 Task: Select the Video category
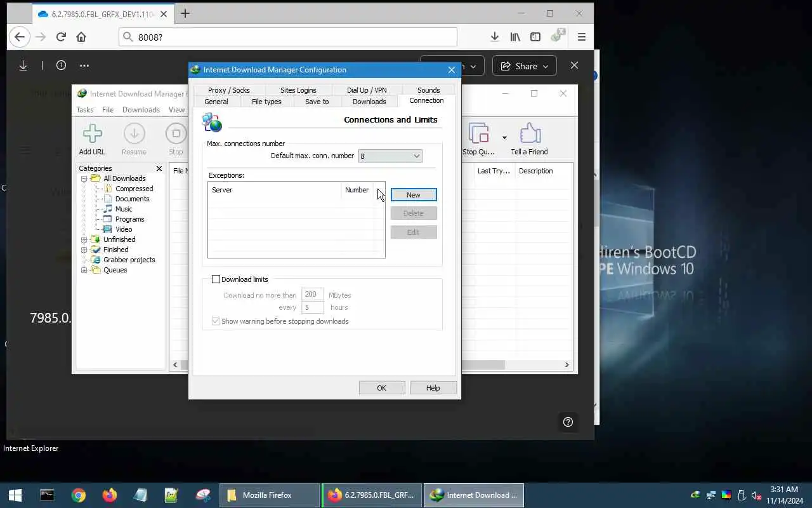[x=124, y=229]
